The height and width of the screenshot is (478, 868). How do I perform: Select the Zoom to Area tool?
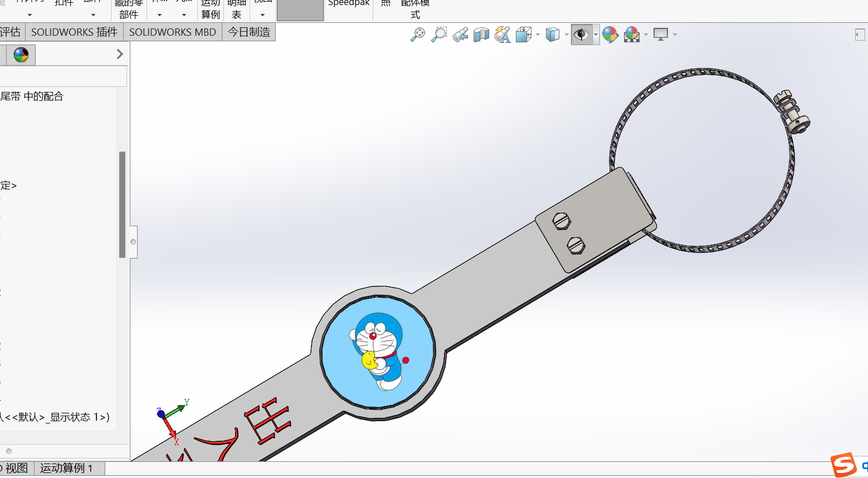click(439, 35)
